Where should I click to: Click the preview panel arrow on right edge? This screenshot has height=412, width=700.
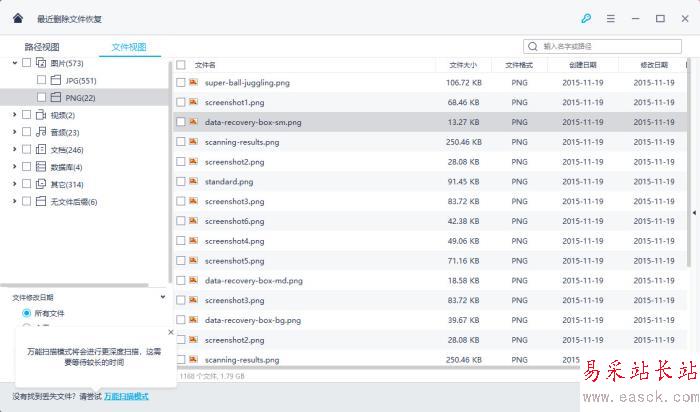point(694,213)
